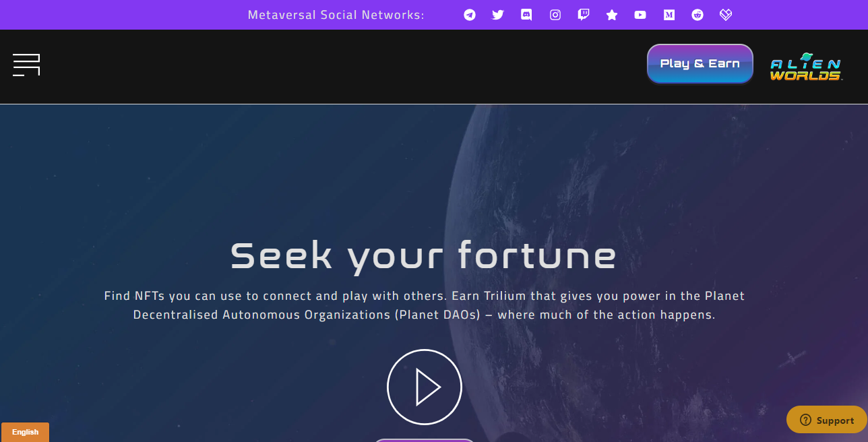Open the Support help widget
Screen dimensions: 868x442
click(827, 420)
